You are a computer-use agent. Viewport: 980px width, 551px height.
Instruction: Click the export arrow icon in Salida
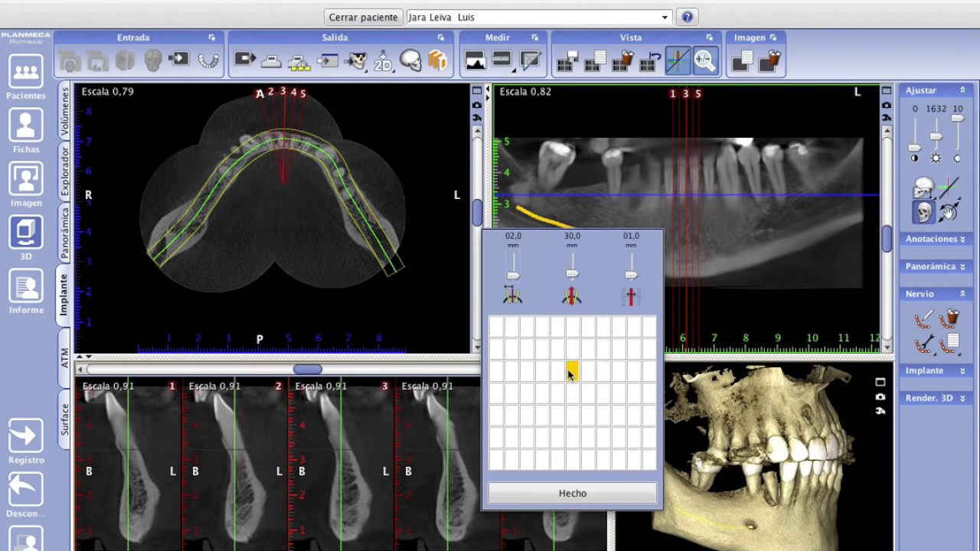(x=244, y=60)
